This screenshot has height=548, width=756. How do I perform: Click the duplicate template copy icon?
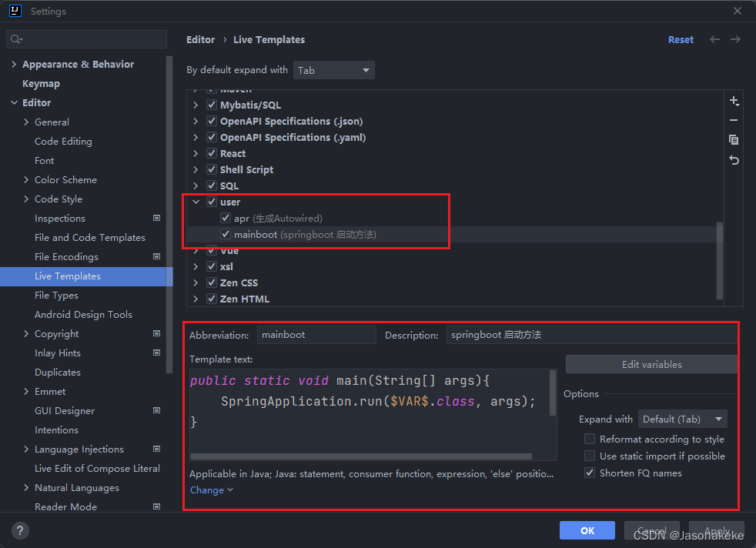click(x=734, y=140)
